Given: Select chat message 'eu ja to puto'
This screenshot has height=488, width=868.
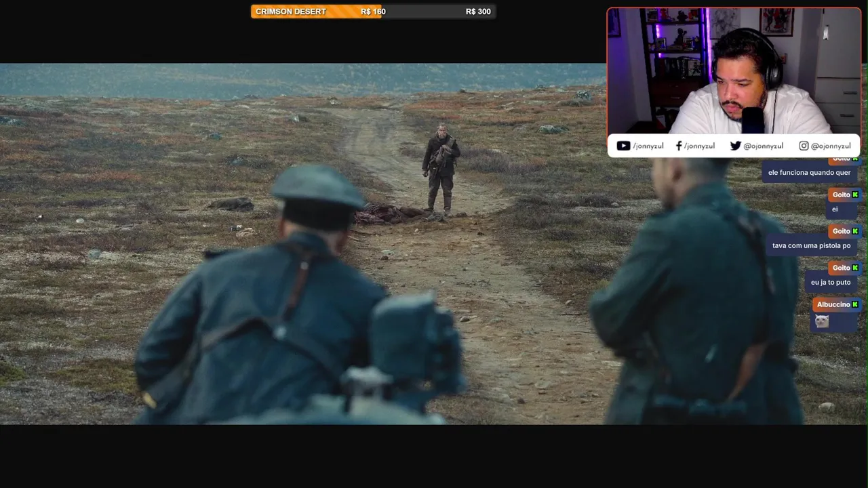Looking at the screenshot, I should point(831,283).
